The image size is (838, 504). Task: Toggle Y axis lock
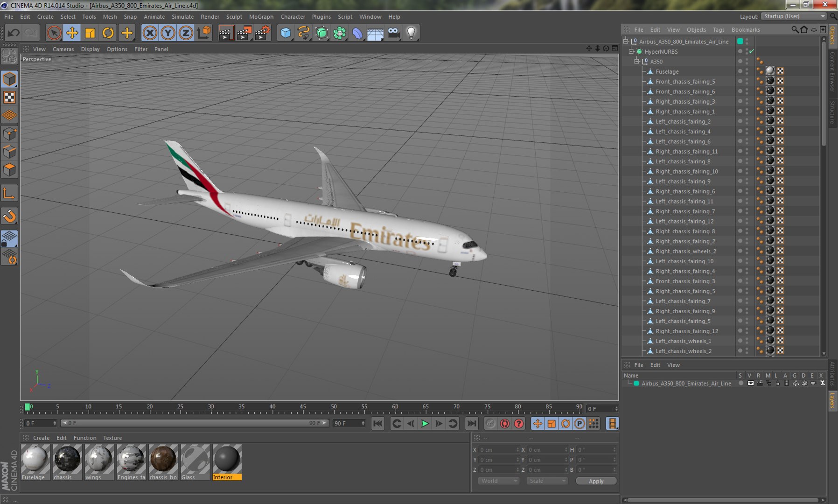tap(168, 33)
